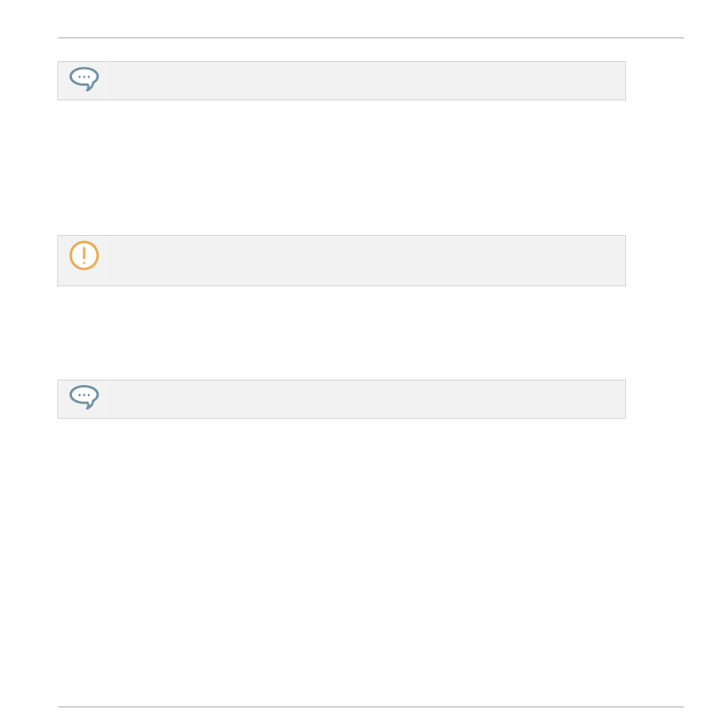727x728 pixels.
Task: Click the bottom speech bubble tip icon
Action: [x=84, y=397]
